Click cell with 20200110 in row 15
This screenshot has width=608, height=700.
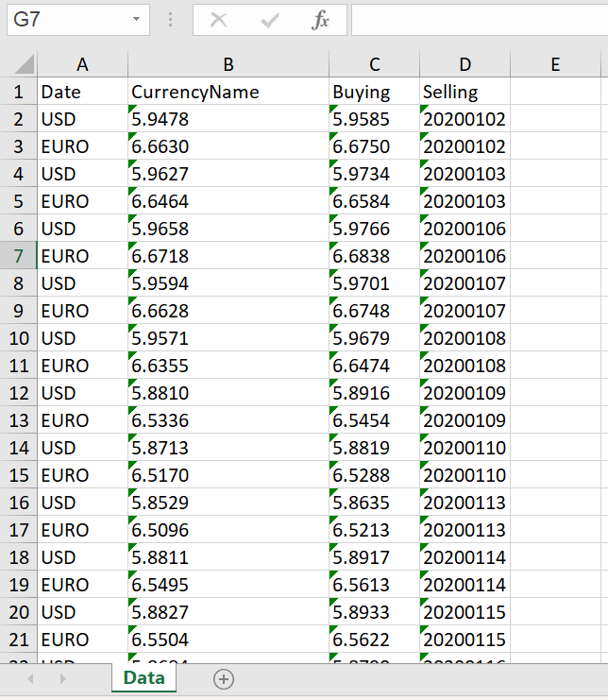(x=464, y=475)
